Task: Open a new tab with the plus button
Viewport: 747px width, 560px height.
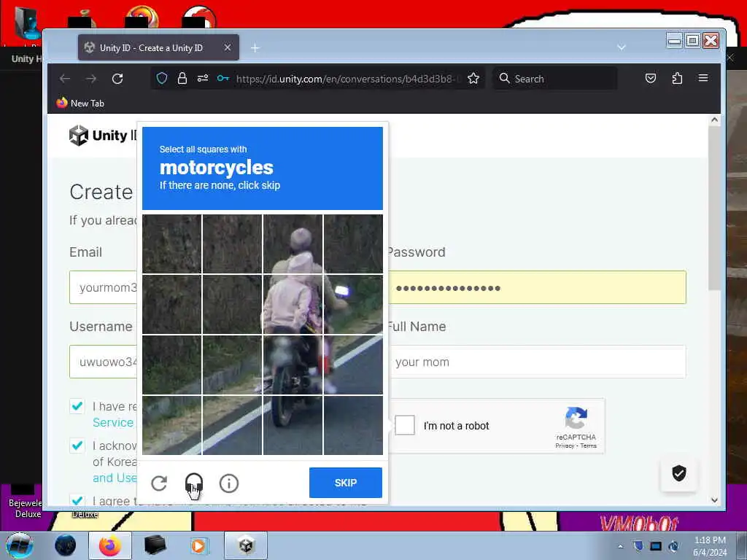Action: tap(255, 47)
